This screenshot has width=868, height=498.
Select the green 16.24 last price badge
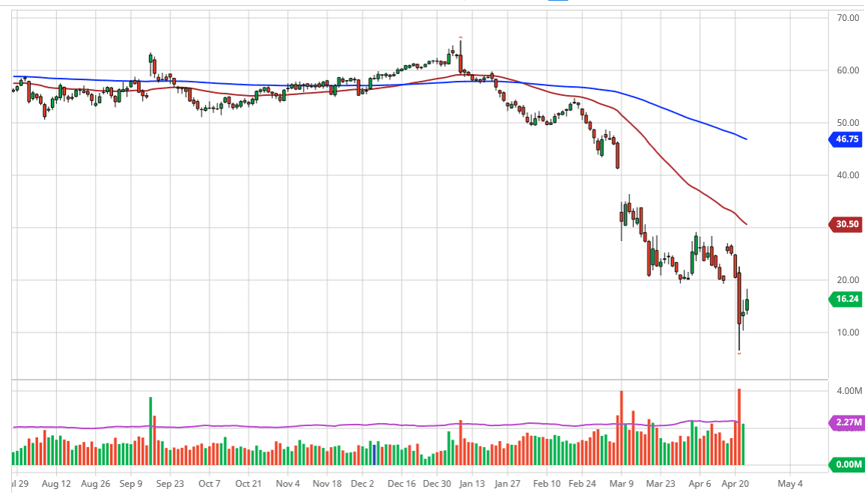coord(846,299)
